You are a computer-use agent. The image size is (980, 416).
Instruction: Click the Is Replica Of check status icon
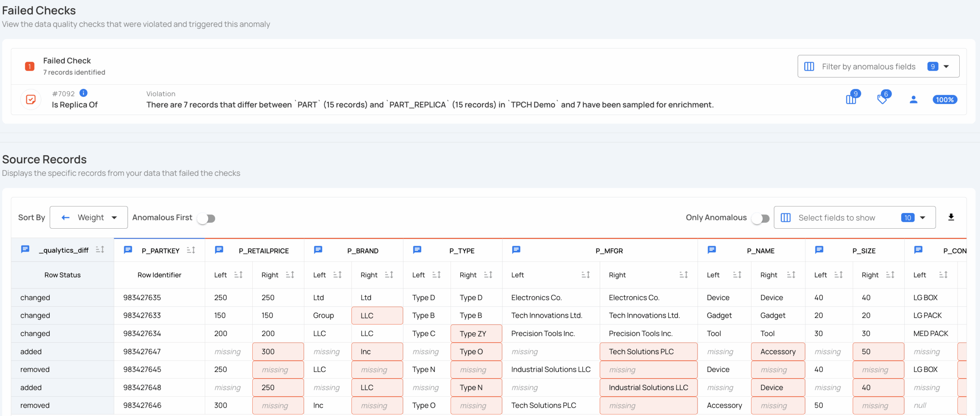point(31,99)
